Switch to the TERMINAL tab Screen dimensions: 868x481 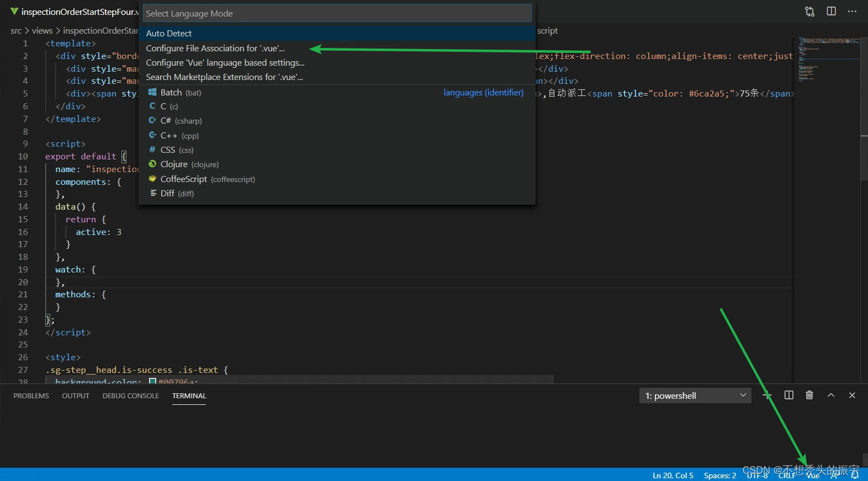pyautogui.click(x=189, y=396)
